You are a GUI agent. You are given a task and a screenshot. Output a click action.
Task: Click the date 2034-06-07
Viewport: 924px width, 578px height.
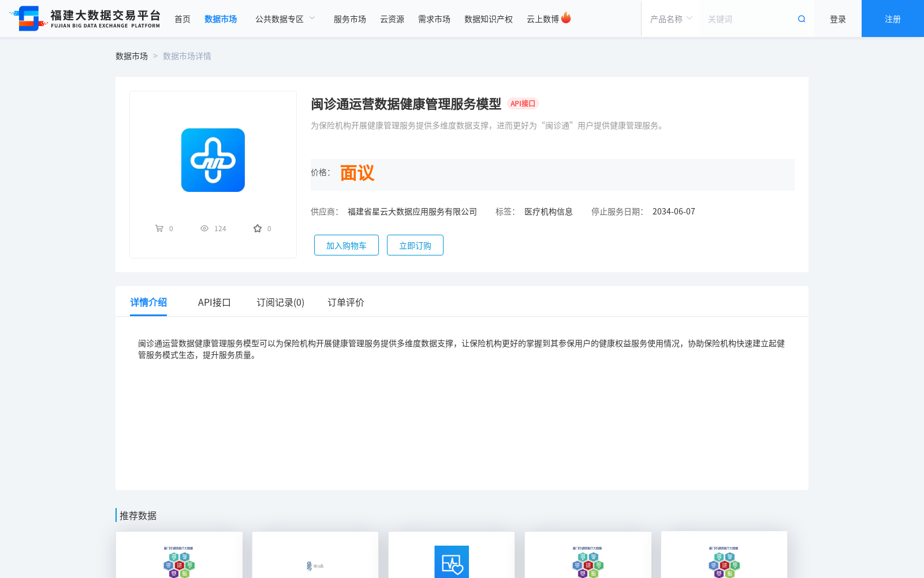tap(674, 212)
